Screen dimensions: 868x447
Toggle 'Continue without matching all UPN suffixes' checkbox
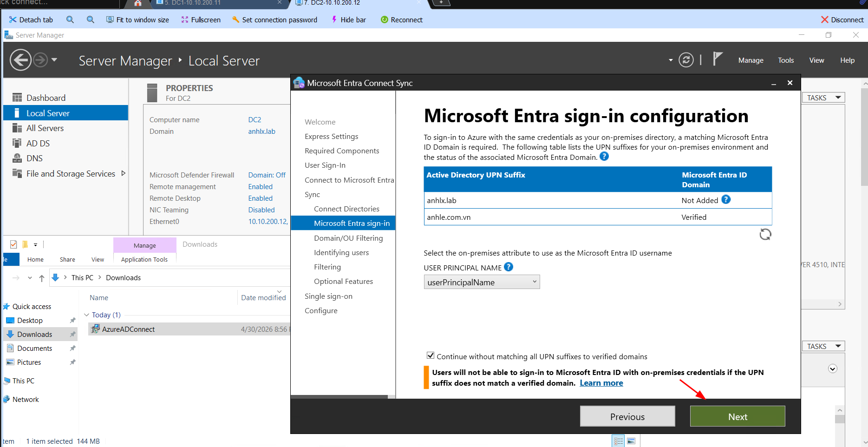pos(431,356)
